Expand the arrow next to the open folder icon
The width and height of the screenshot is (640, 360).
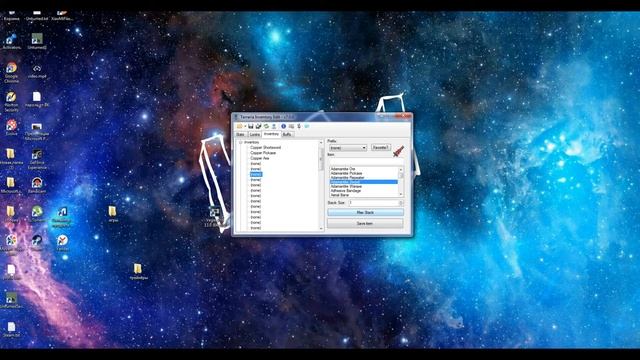coord(245,127)
